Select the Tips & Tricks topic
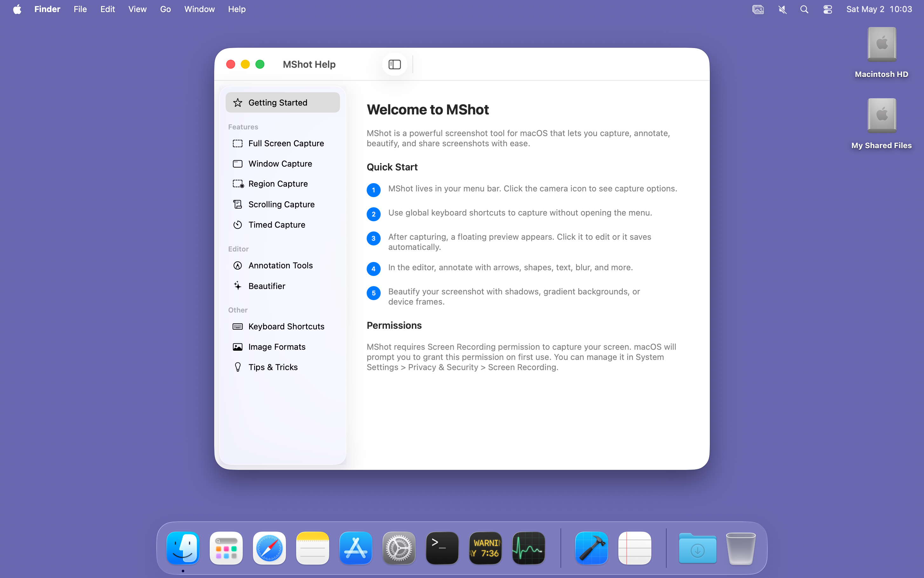The image size is (924, 578). (x=283, y=367)
